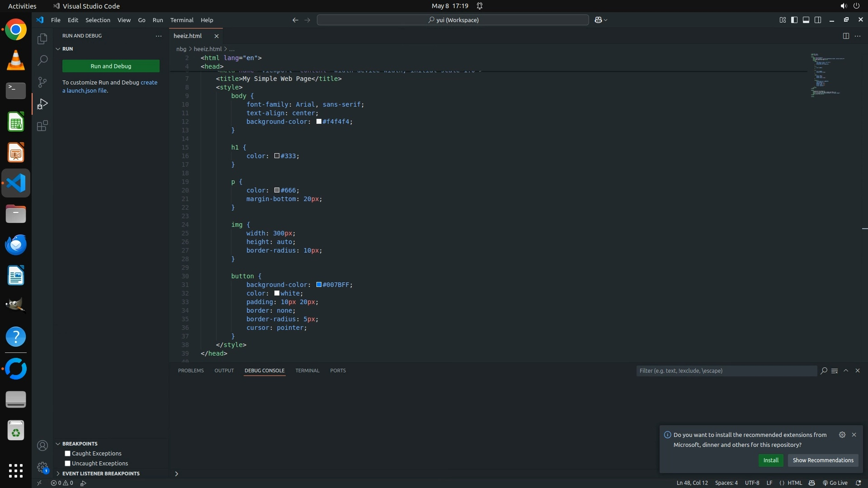
Task: Focus the debug console filter field
Action: (x=726, y=371)
